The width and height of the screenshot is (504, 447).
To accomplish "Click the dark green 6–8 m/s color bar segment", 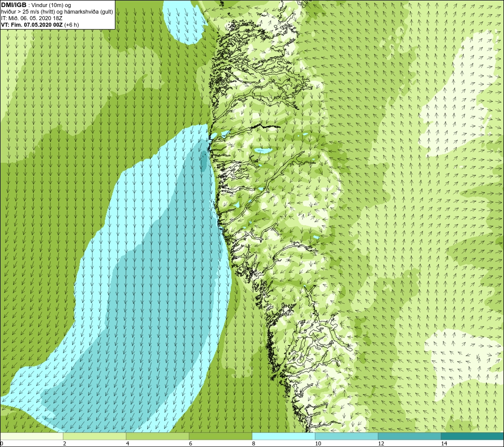I will 221,436.
